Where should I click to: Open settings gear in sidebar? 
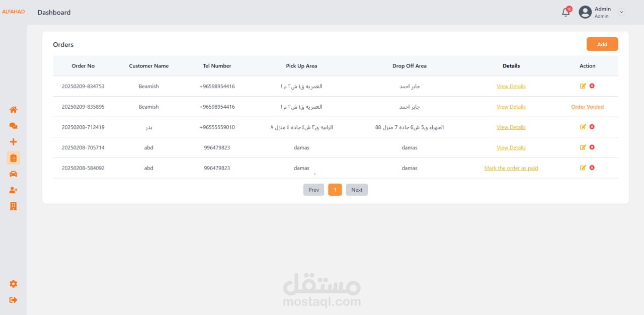14,284
